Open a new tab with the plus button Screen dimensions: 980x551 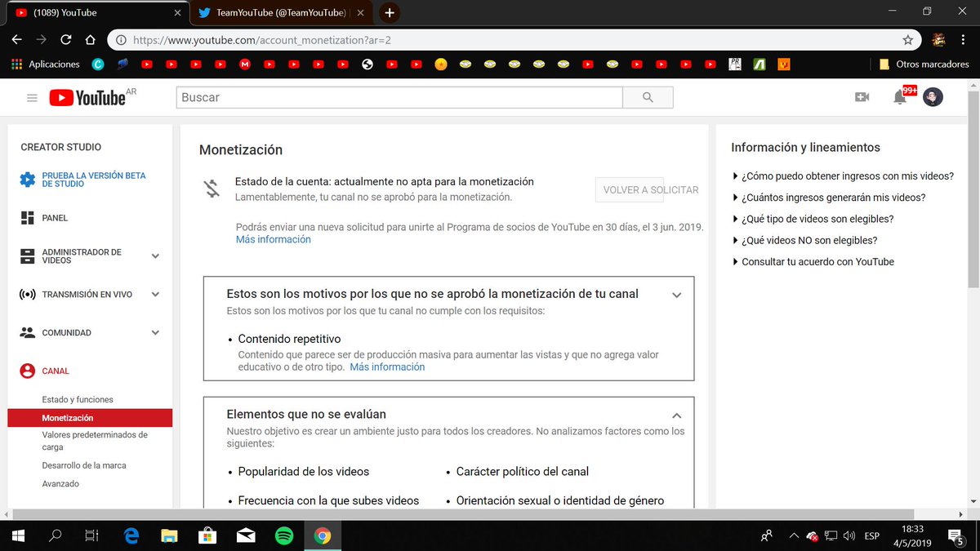point(390,12)
